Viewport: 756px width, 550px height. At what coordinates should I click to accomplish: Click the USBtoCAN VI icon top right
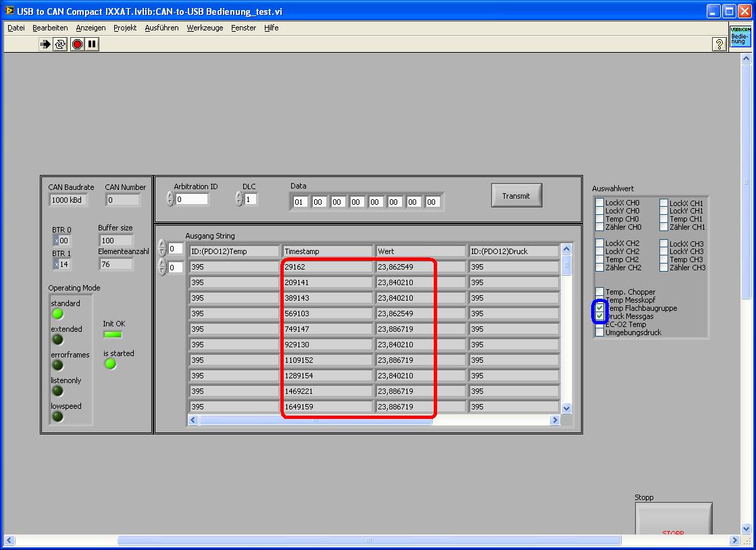pos(740,36)
